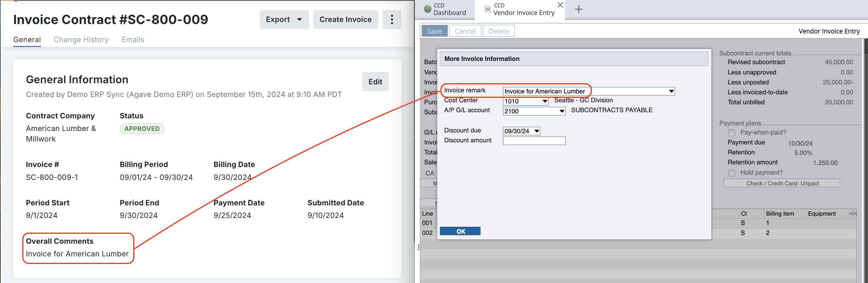
Task: Click the Check / Credit Card: Unpaid button
Action: click(x=782, y=183)
